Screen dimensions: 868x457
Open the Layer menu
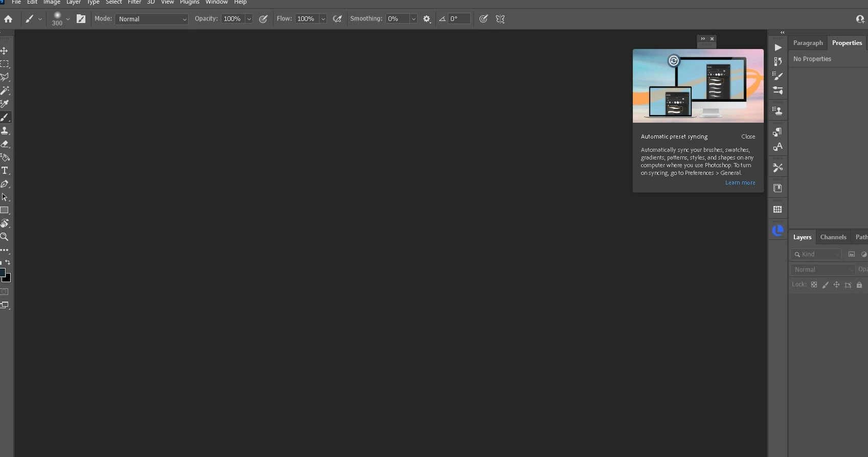74,3
